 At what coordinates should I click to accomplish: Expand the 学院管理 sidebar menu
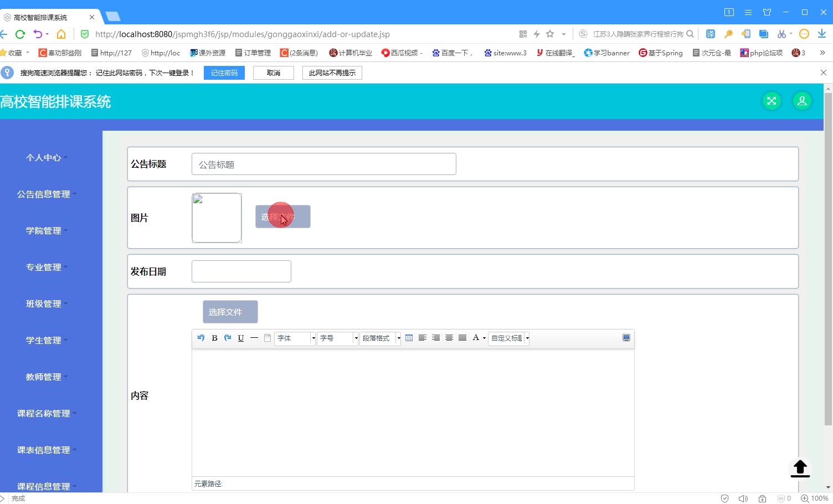coord(47,231)
